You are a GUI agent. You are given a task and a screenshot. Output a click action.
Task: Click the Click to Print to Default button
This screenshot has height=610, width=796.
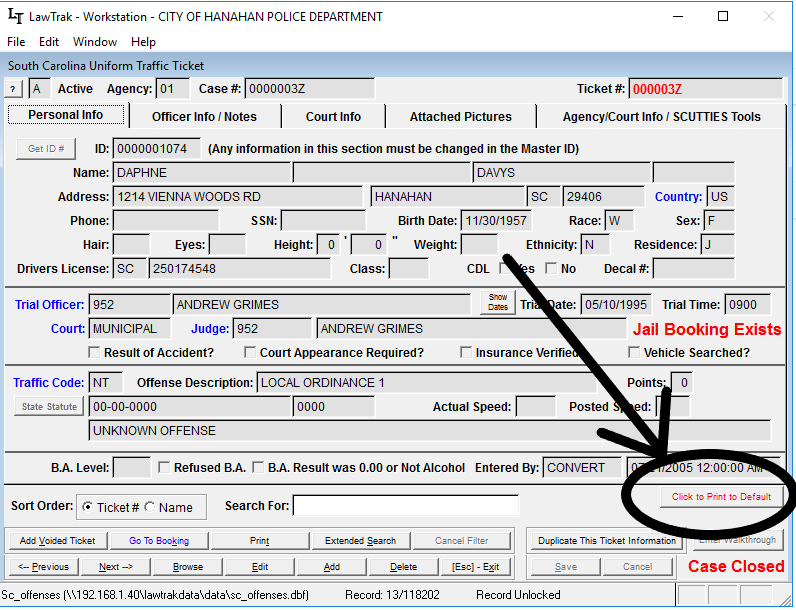[721, 497]
